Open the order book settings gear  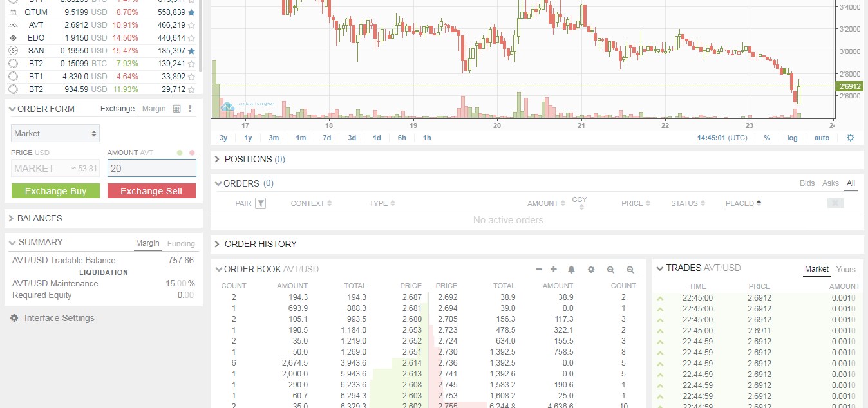pyautogui.click(x=590, y=270)
